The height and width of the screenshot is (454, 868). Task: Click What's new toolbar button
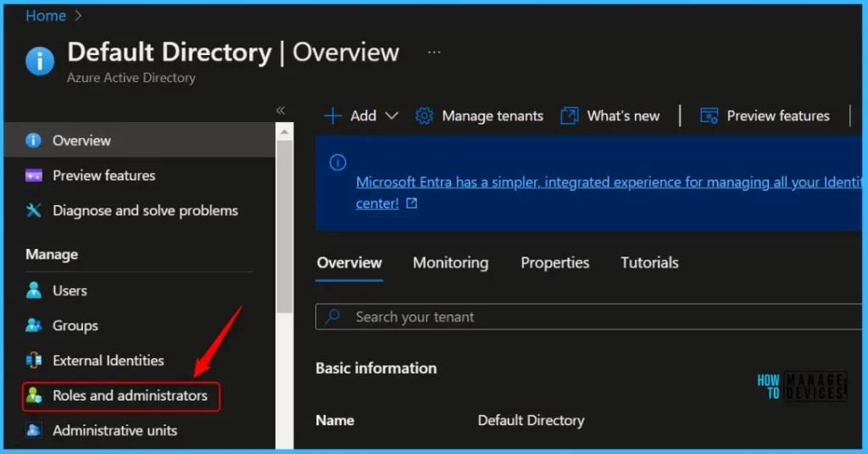point(610,116)
